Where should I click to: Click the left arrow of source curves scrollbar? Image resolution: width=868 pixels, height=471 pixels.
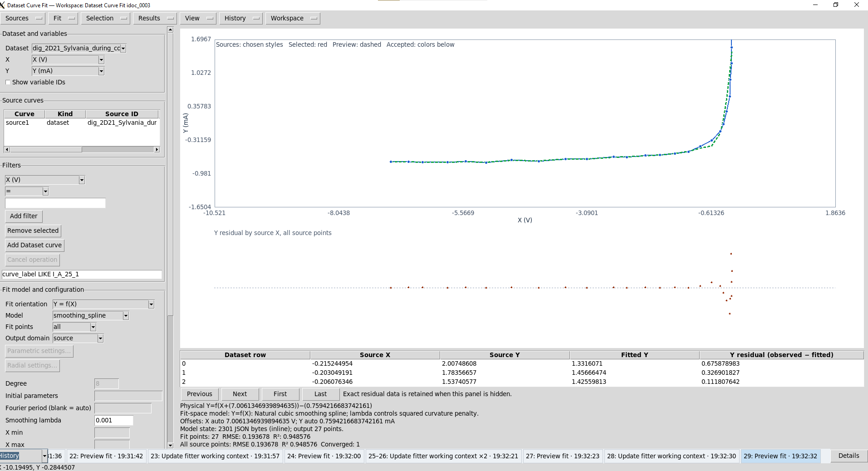click(7, 149)
